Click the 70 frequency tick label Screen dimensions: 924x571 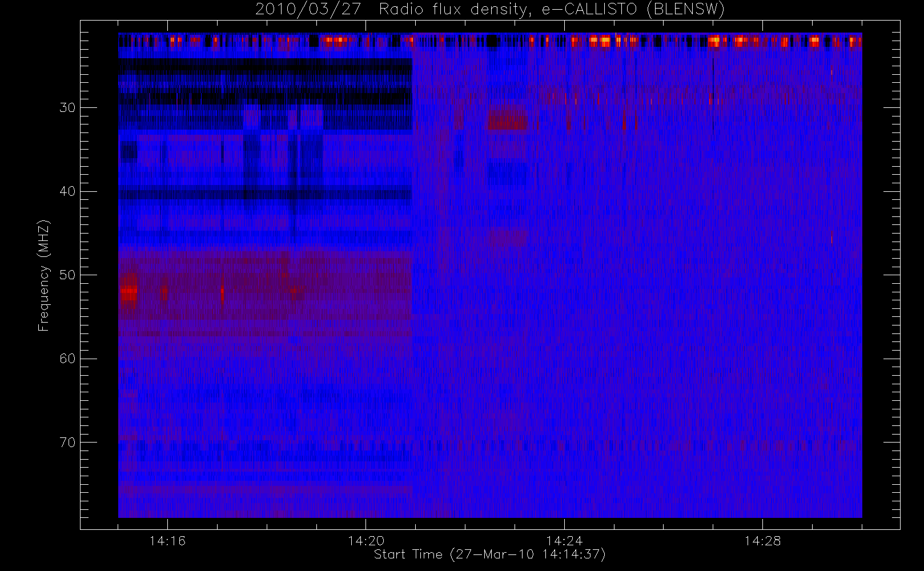coord(67,443)
